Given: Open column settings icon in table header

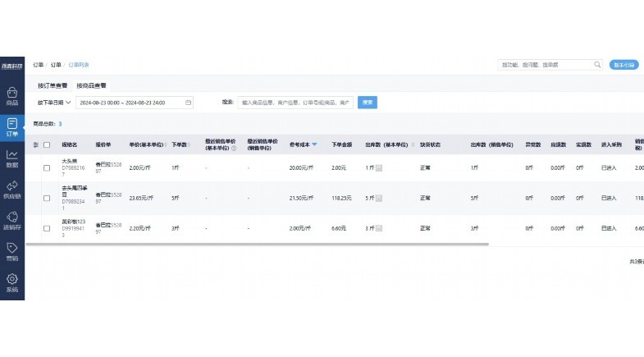Looking at the screenshot, I should tap(36, 144).
